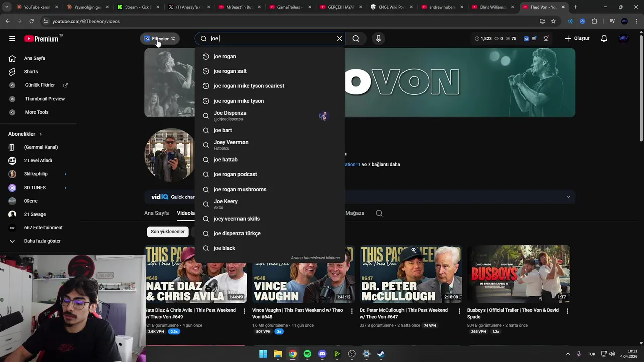Go to YouTube Premium home logo

coord(42,39)
